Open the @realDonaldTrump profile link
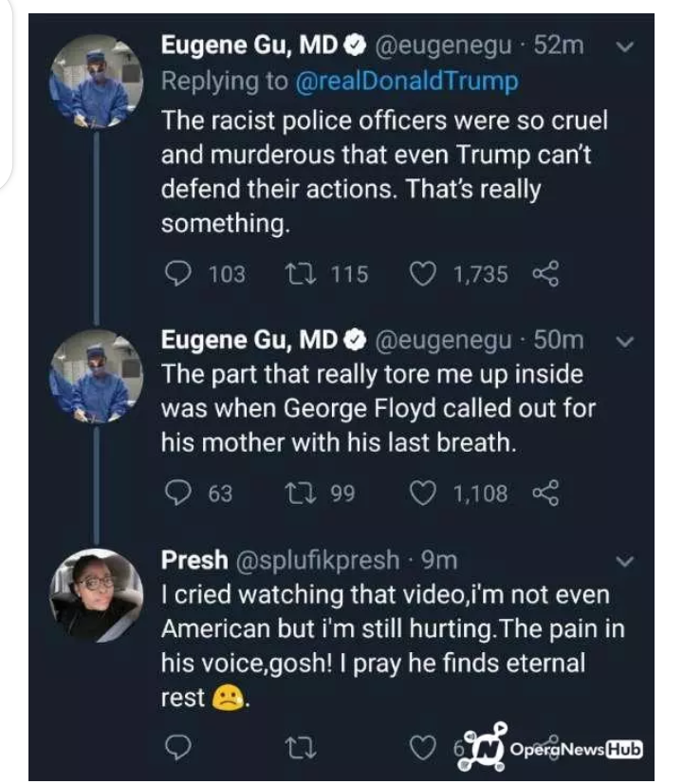683x784 pixels. point(407,81)
